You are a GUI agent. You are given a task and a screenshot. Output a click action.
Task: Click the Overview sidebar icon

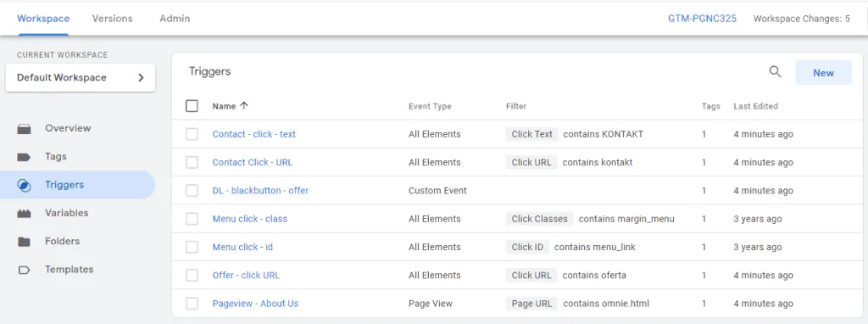(x=24, y=128)
